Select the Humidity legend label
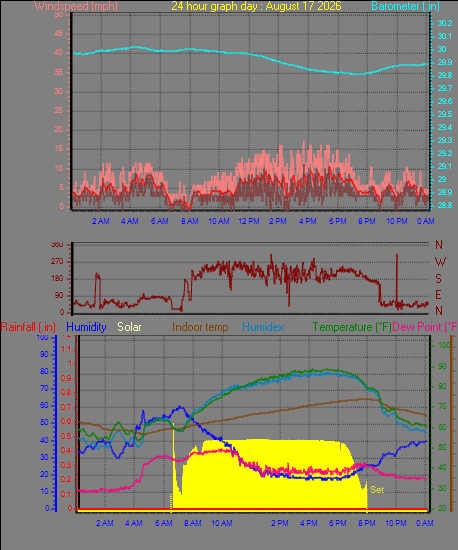 pyautogui.click(x=86, y=327)
